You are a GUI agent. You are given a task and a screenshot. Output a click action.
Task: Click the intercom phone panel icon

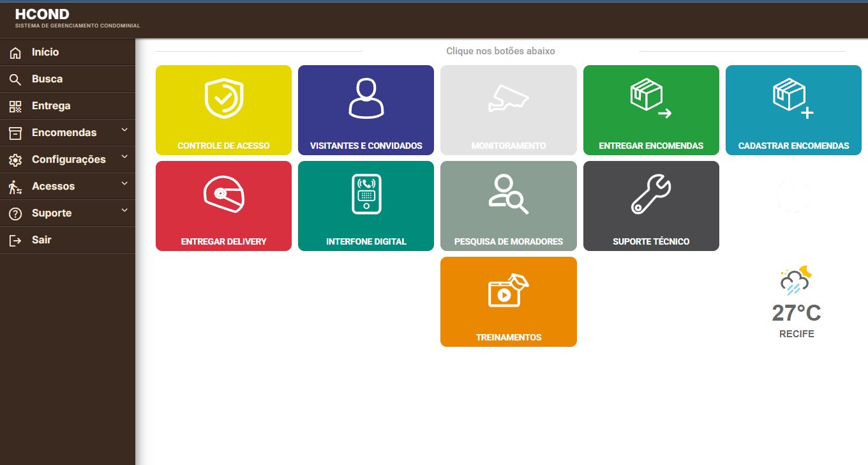pos(366,194)
